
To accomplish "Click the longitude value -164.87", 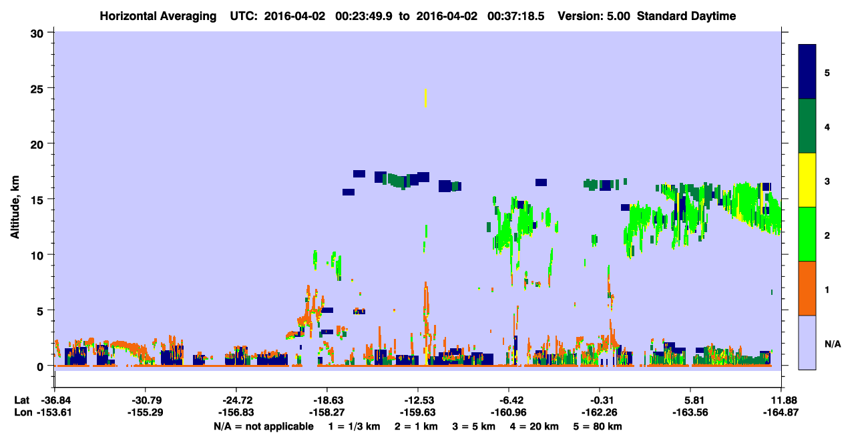I will (x=783, y=412).
